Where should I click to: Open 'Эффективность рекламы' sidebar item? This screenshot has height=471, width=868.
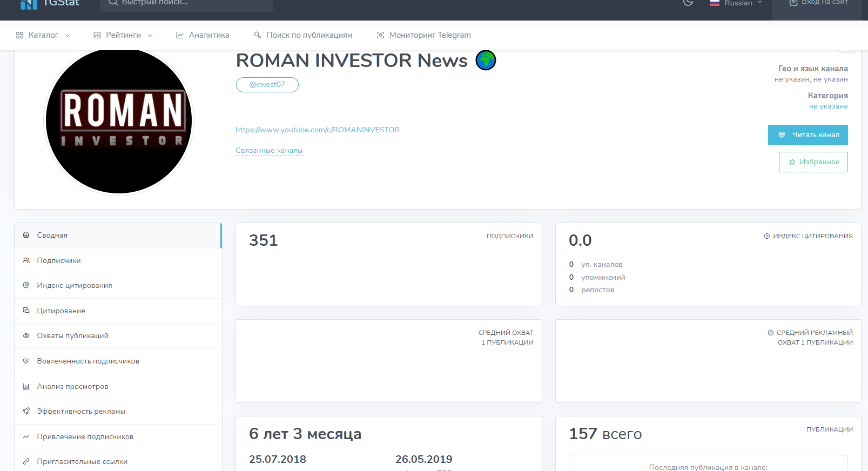[118, 412]
